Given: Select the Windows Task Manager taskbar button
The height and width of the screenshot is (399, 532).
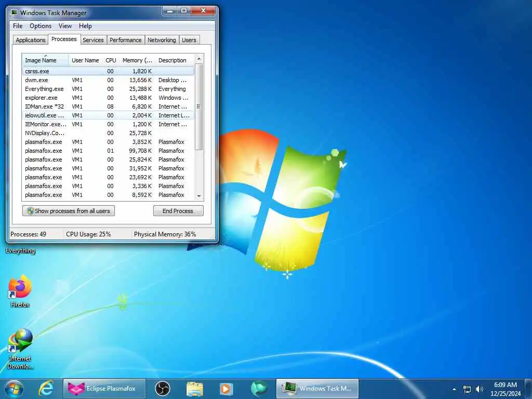Looking at the screenshot, I should [x=317, y=389].
